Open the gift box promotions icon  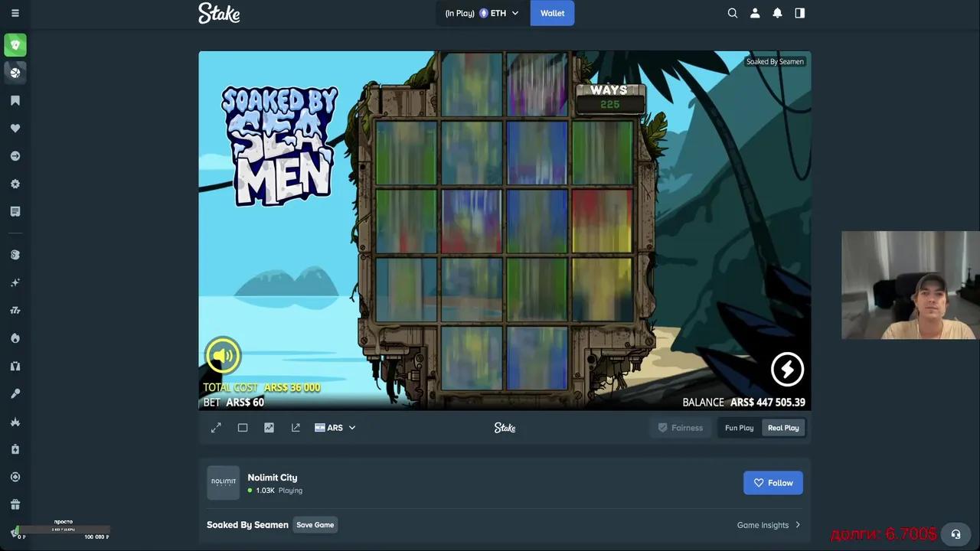(15, 504)
